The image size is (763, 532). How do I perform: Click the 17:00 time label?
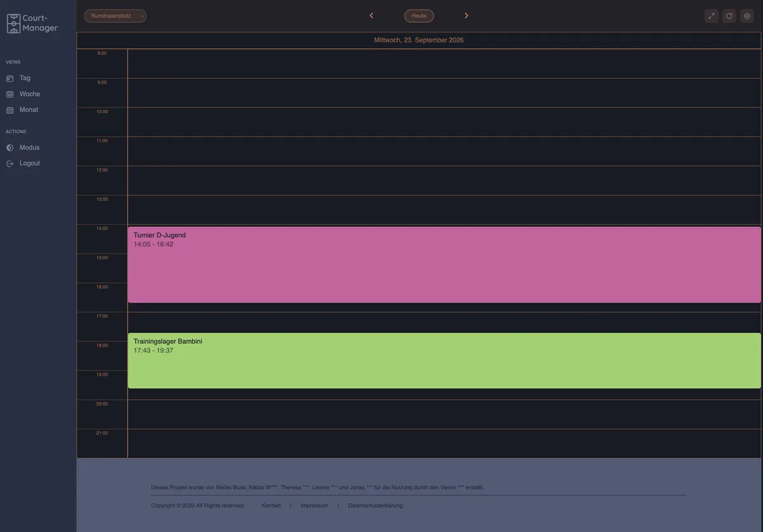click(102, 317)
